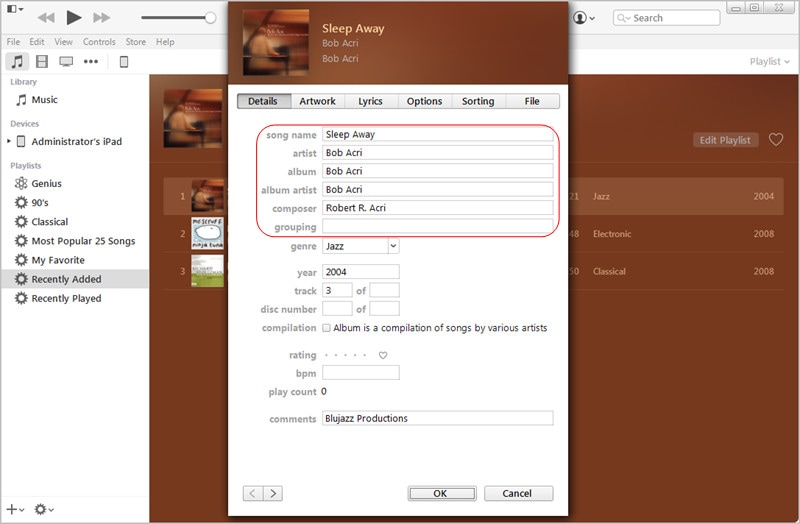
Task: Select the Music note library icon
Action: (x=17, y=62)
